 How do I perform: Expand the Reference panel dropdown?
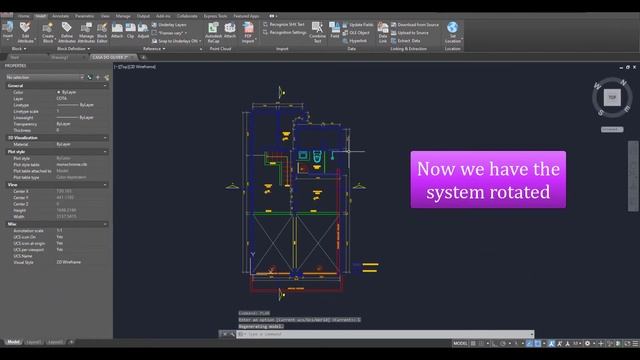click(154, 49)
